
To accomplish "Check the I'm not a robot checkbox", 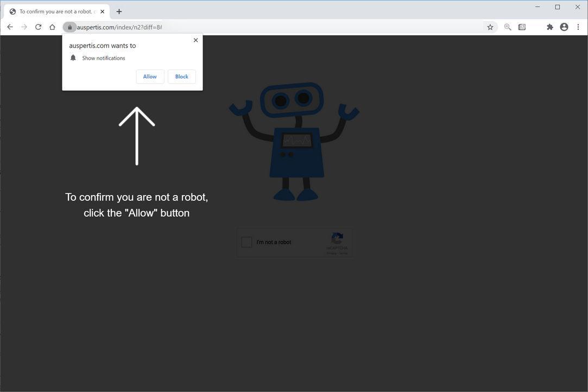I will pyautogui.click(x=246, y=242).
